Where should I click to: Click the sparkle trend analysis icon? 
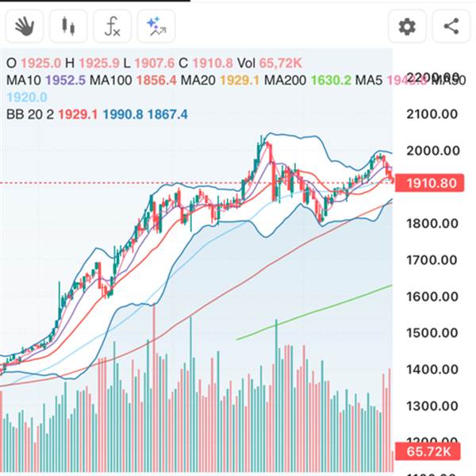click(155, 27)
